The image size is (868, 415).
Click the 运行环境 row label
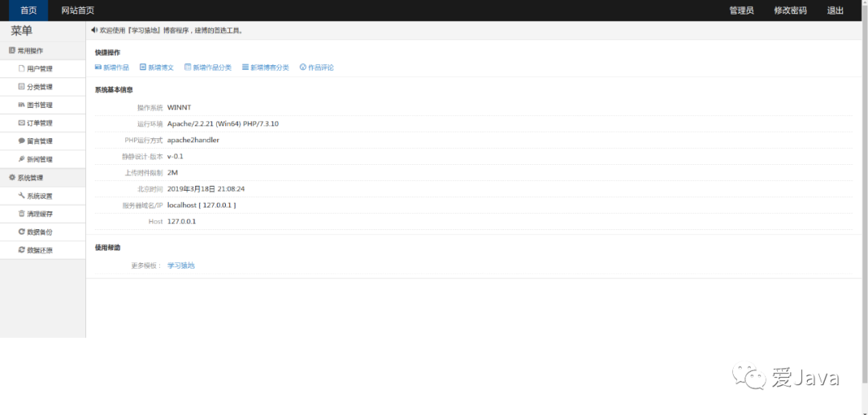(150, 124)
